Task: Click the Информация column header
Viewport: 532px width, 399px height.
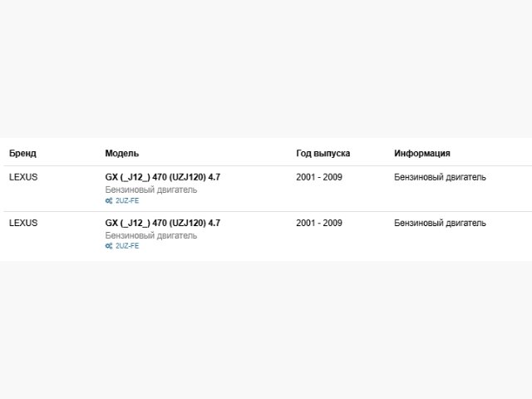Action: coord(422,154)
